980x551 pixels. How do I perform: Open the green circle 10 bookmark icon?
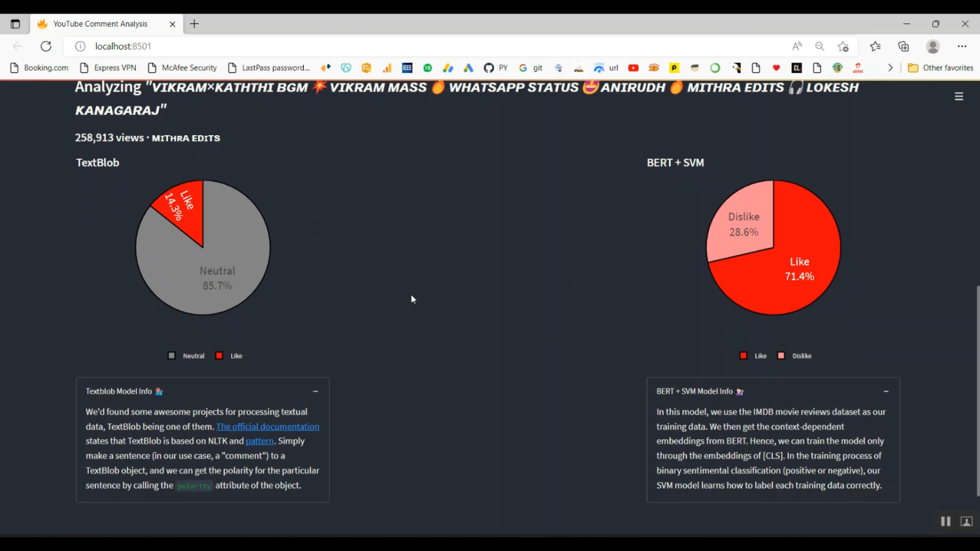click(x=427, y=68)
